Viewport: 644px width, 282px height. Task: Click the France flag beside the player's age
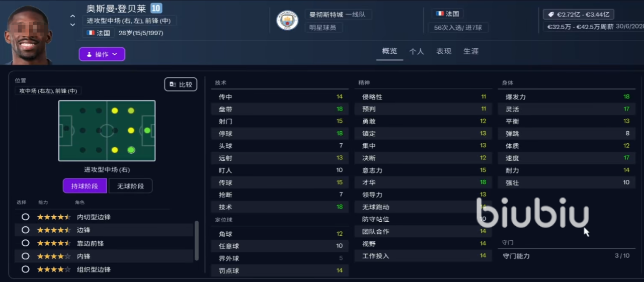click(x=91, y=33)
